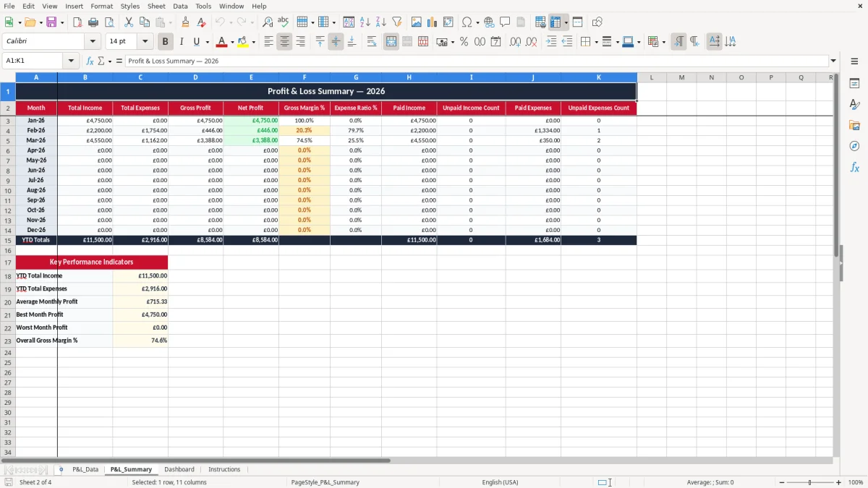Click the Copy icon
The image size is (868, 488).
pos(145,22)
